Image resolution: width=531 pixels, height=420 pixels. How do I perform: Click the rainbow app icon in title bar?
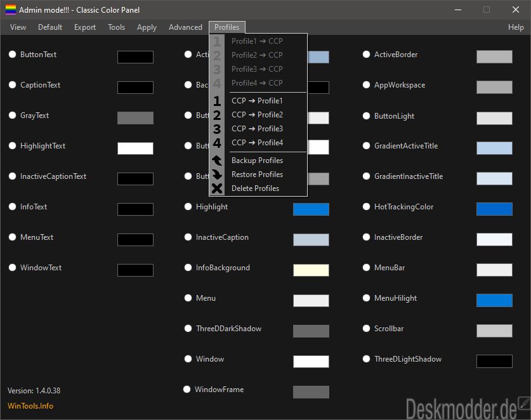pyautogui.click(x=11, y=10)
